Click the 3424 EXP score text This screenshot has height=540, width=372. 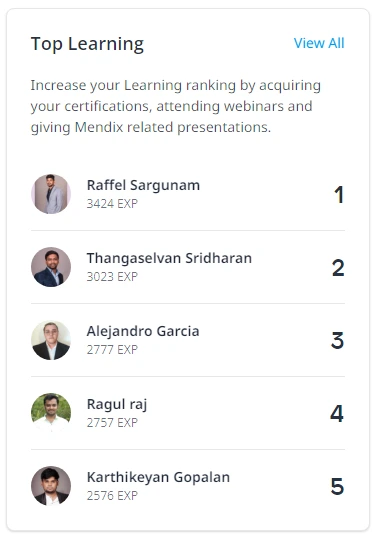(112, 204)
